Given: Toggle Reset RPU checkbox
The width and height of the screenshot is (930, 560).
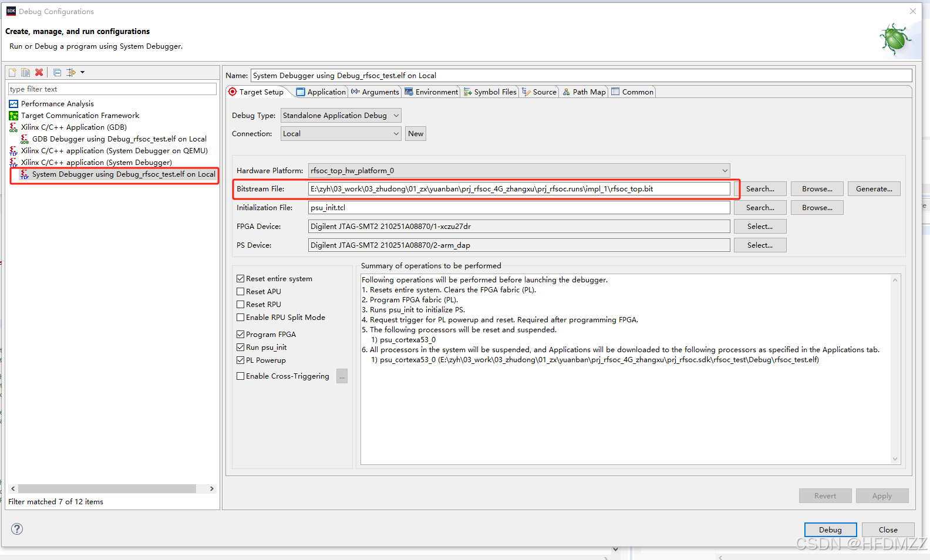Looking at the screenshot, I should coord(241,305).
